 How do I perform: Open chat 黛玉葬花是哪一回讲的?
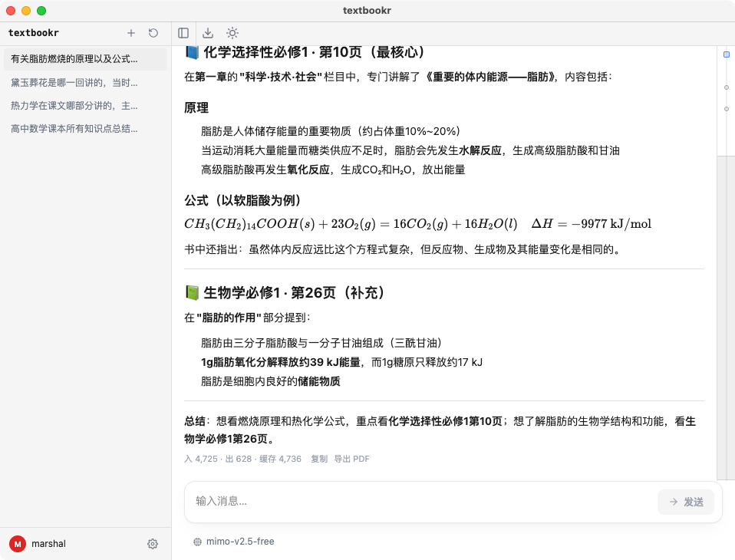click(85, 83)
